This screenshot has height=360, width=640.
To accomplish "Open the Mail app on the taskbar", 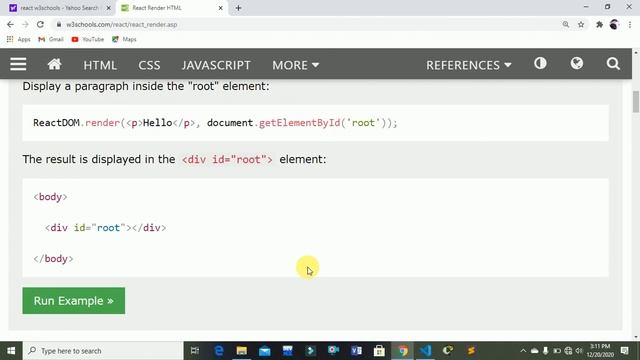I will pos(264,351).
